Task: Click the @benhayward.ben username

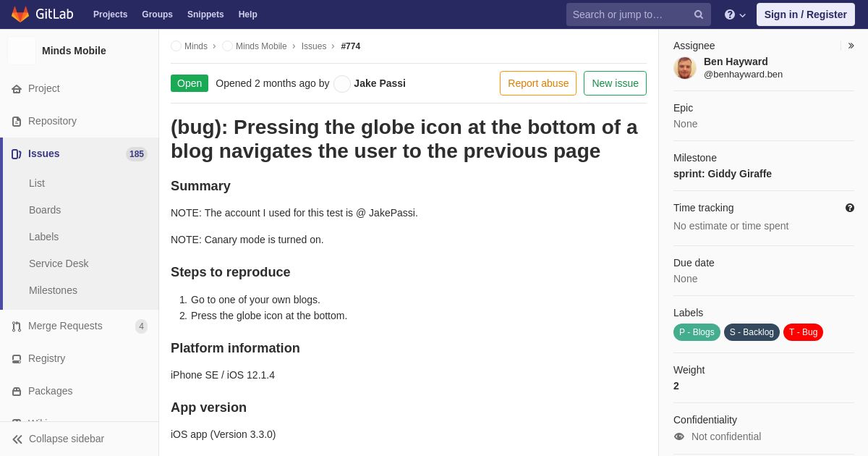Action: click(743, 74)
